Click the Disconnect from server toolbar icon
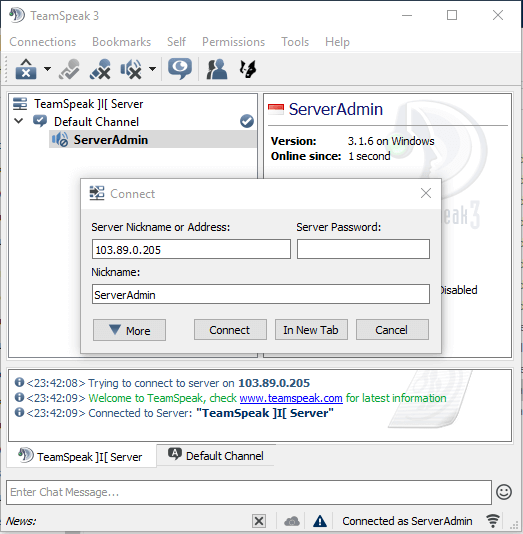523x534 pixels. coord(26,69)
